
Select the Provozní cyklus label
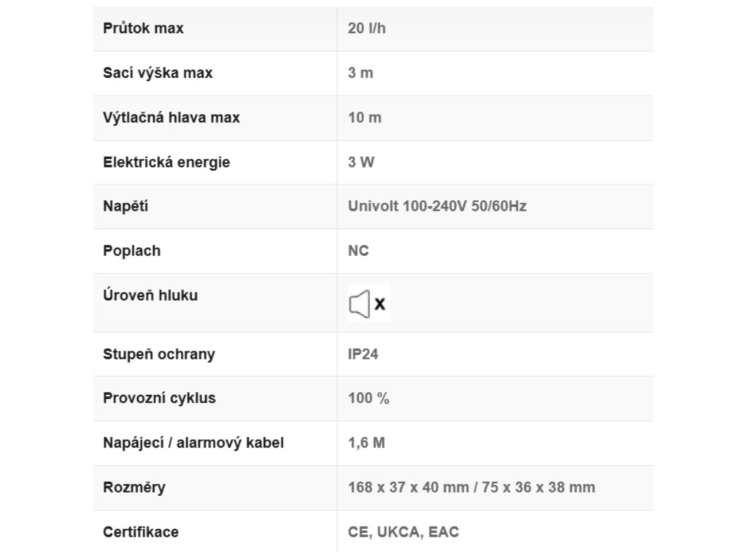[x=159, y=398]
